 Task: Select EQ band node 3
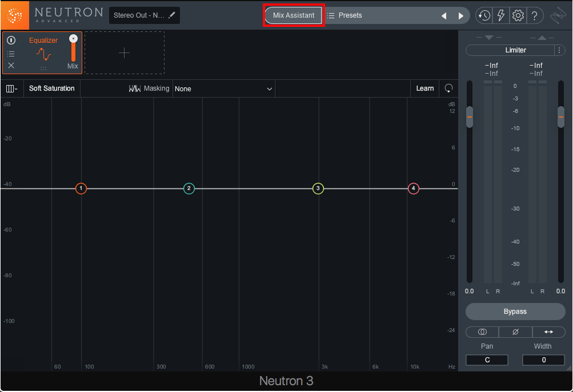(x=318, y=188)
